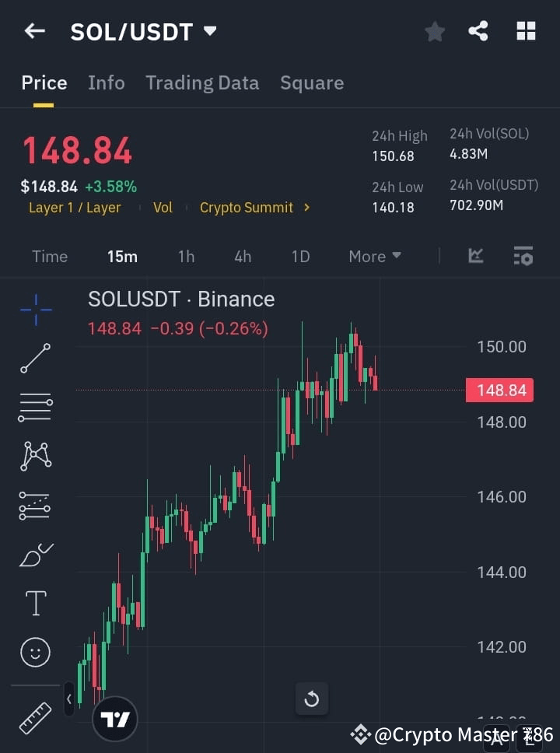
Task: Tap the refresh chart button
Action: (x=312, y=699)
